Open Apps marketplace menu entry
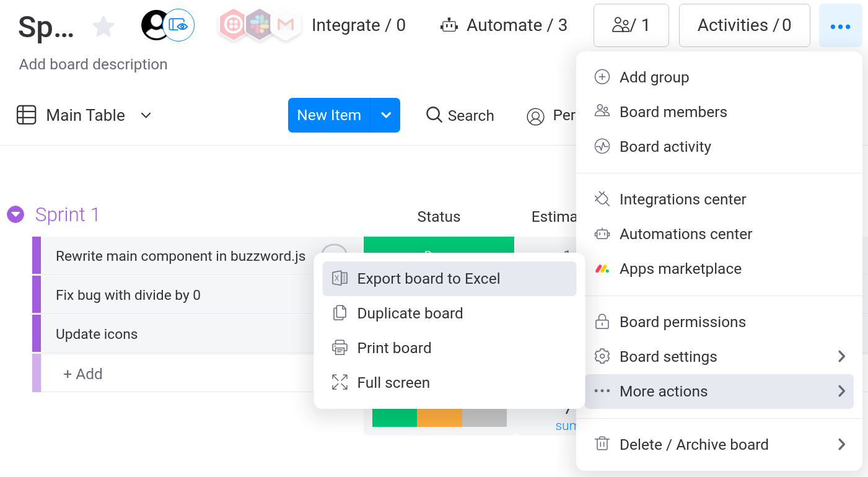868x477 pixels. pos(719,268)
